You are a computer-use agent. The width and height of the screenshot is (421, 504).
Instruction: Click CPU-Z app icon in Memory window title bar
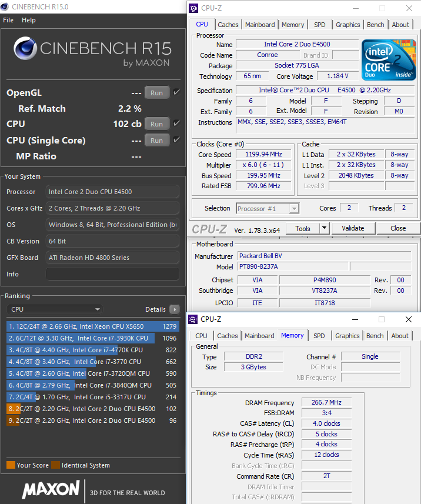[193, 319]
